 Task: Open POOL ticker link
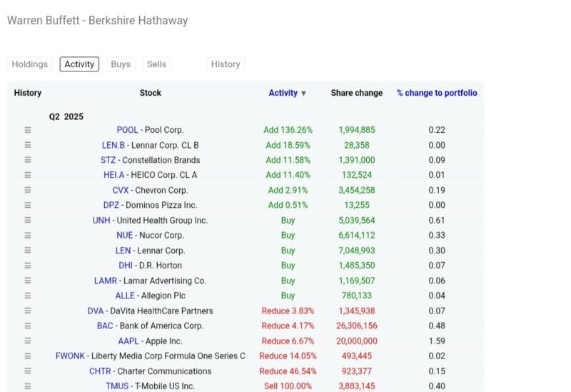point(127,130)
